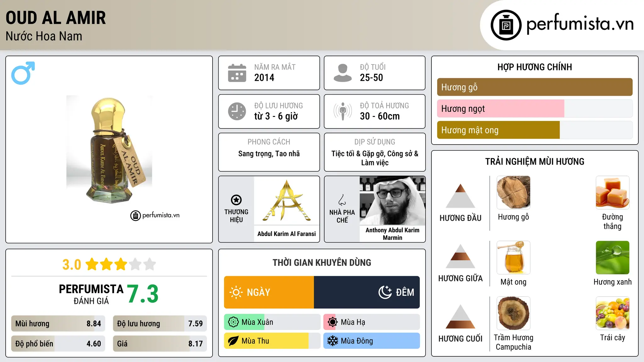Click the small perfumista.vn watermark under bottle

coord(155,215)
